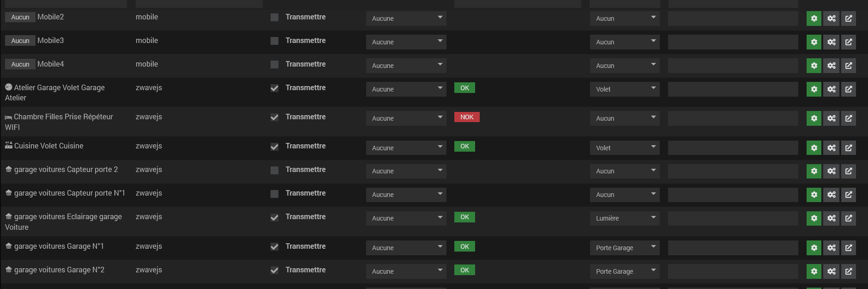Click the red NOK status badge
Screen dimensions: 868x289
tap(466, 117)
